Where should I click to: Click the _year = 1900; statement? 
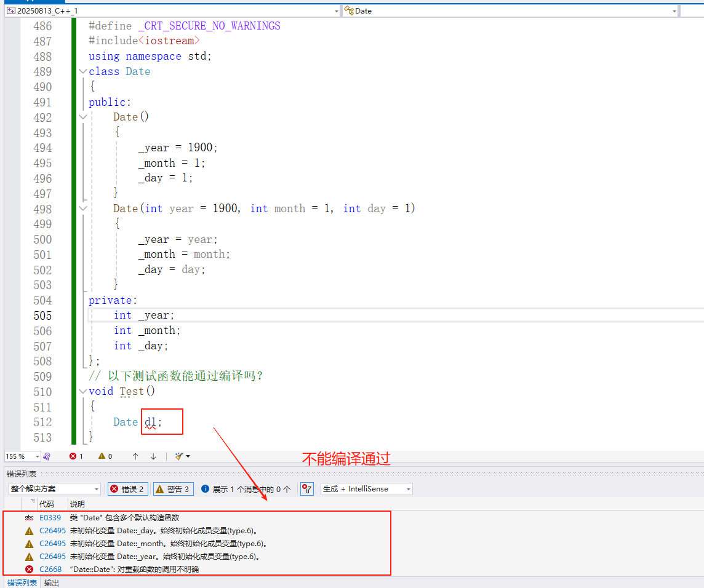[x=178, y=148]
